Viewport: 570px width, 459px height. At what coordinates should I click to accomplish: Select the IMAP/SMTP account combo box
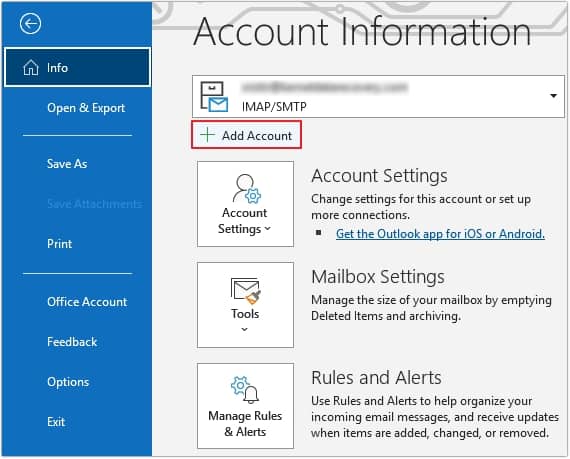pos(378,96)
